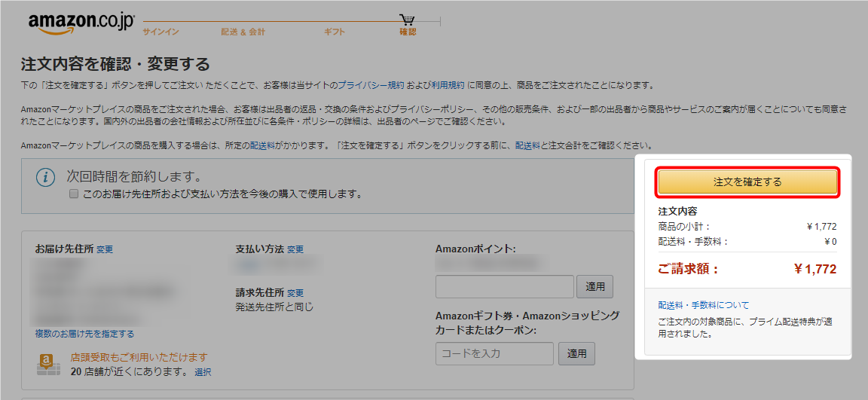
Task: Open the first 配送料 link in notice paragraph
Action: tap(262, 146)
